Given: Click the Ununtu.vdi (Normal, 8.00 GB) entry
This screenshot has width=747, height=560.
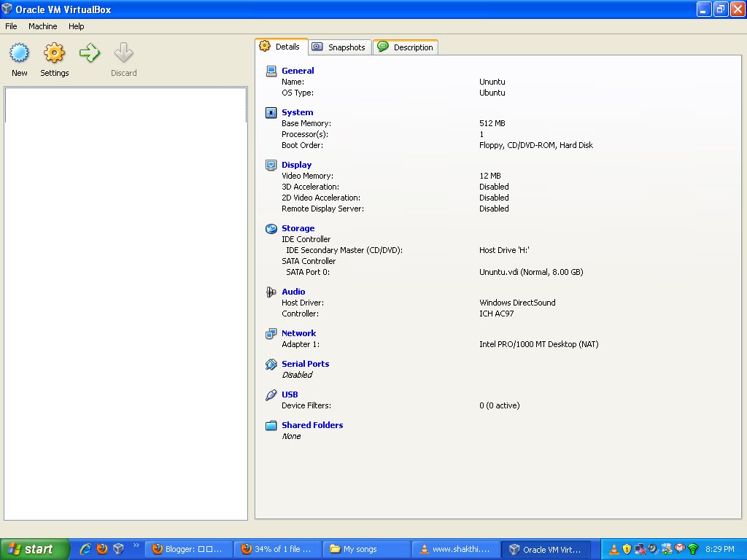Looking at the screenshot, I should [x=531, y=272].
